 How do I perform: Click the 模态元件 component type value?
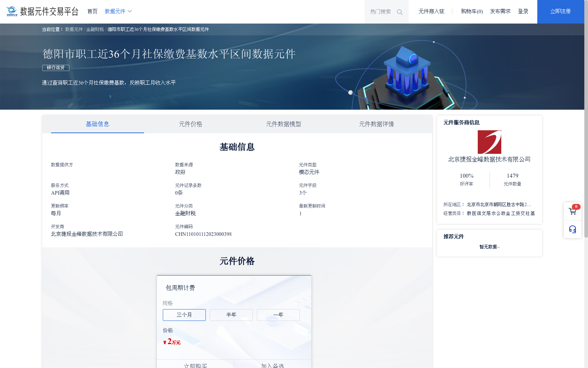click(309, 172)
